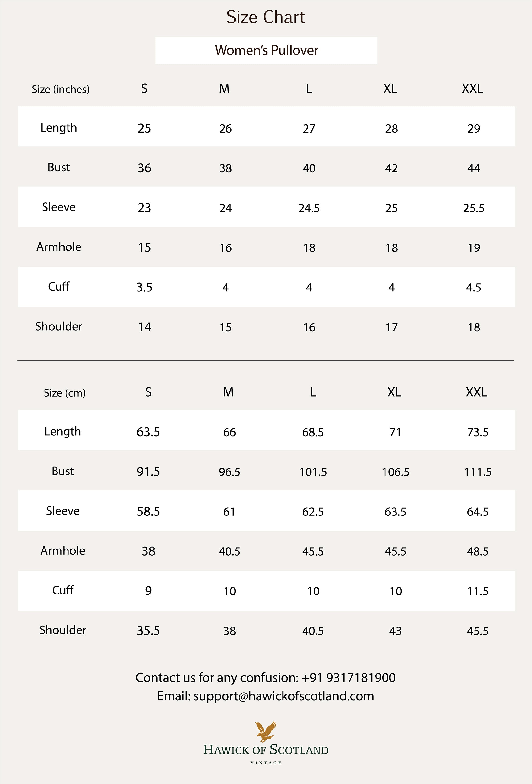The height and width of the screenshot is (784, 532).
Task: Click the Size (inches) header label
Action: click(61, 89)
